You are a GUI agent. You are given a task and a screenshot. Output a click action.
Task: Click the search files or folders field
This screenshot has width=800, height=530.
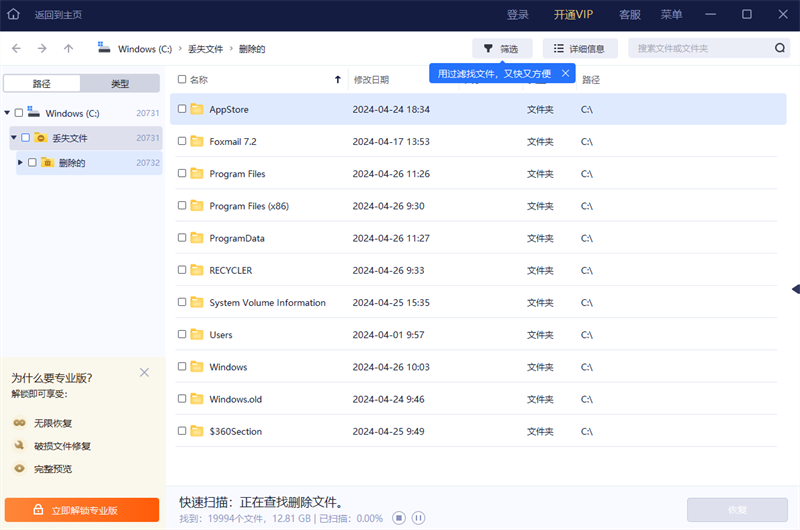tap(700, 48)
